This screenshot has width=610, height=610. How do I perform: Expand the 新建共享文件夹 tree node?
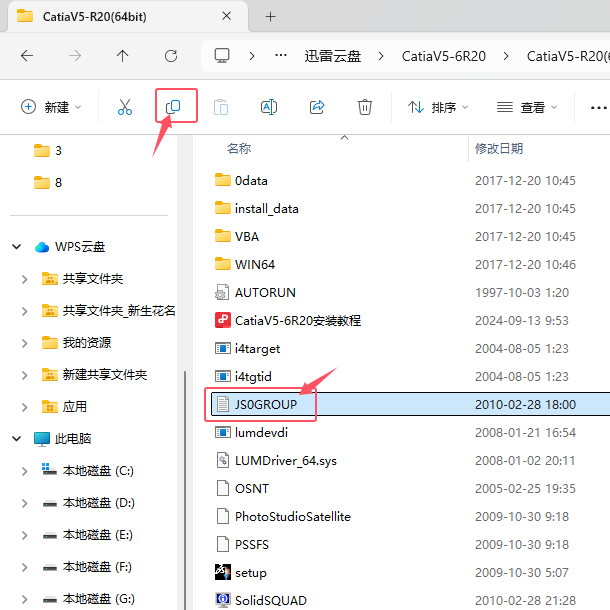tap(25, 375)
